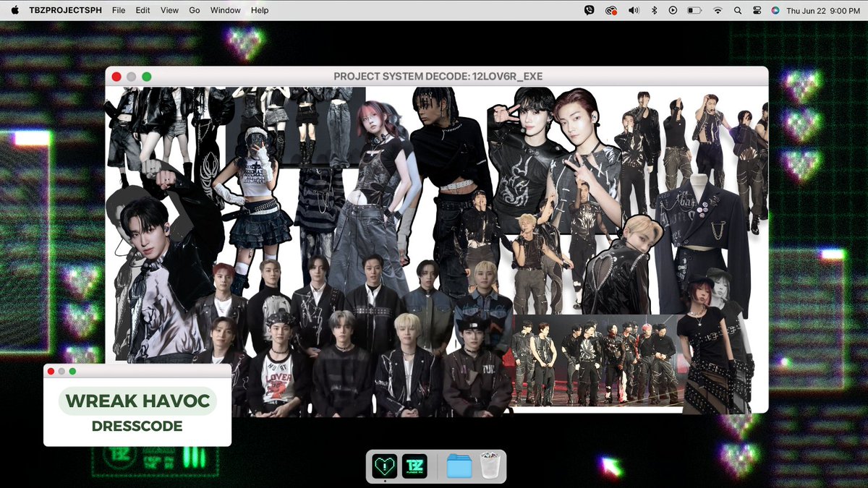868x488 pixels.
Task: Open the Apple menu
Action: [14, 10]
